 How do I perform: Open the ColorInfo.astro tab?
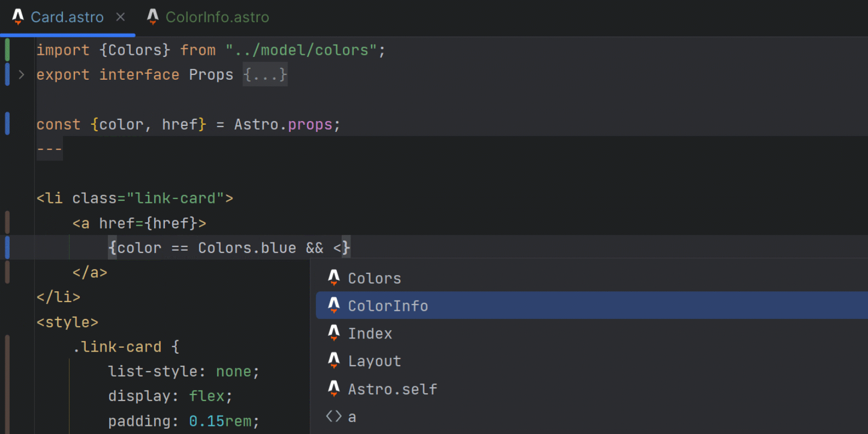pos(217,17)
